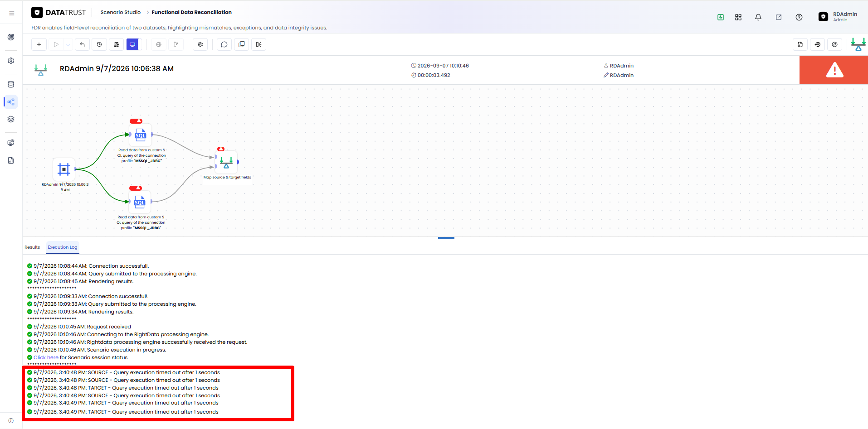Open the history clock toolbar icon
The width and height of the screenshot is (868, 429).
pos(99,44)
